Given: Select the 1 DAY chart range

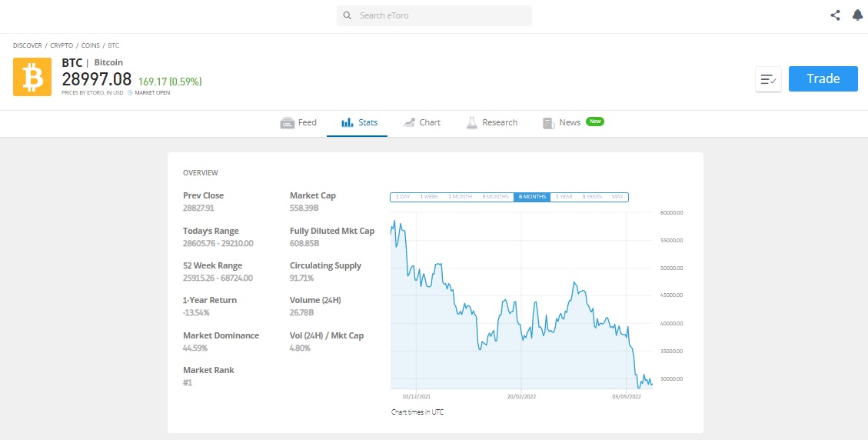Looking at the screenshot, I should [402, 197].
